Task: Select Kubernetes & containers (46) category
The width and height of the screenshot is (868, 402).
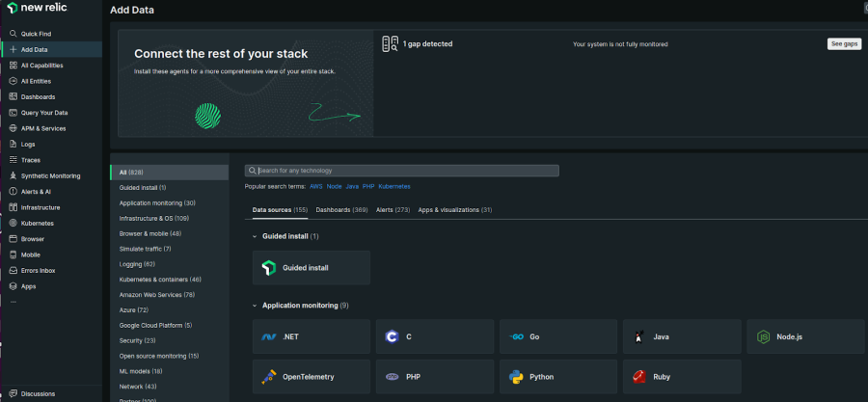Action: 170,280
